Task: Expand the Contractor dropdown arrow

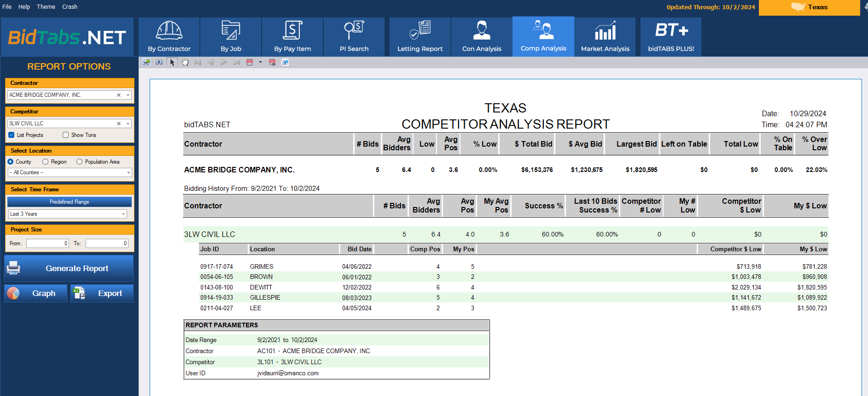Action: click(x=128, y=95)
